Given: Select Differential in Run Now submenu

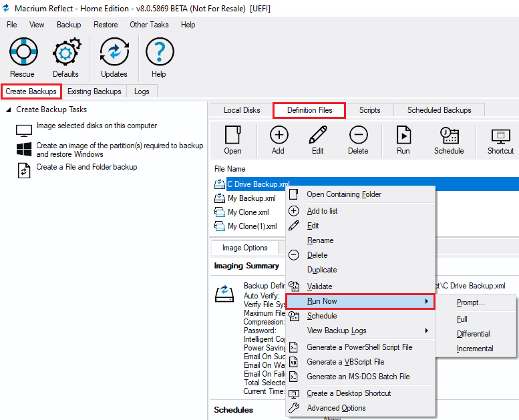Looking at the screenshot, I should [x=476, y=334].
